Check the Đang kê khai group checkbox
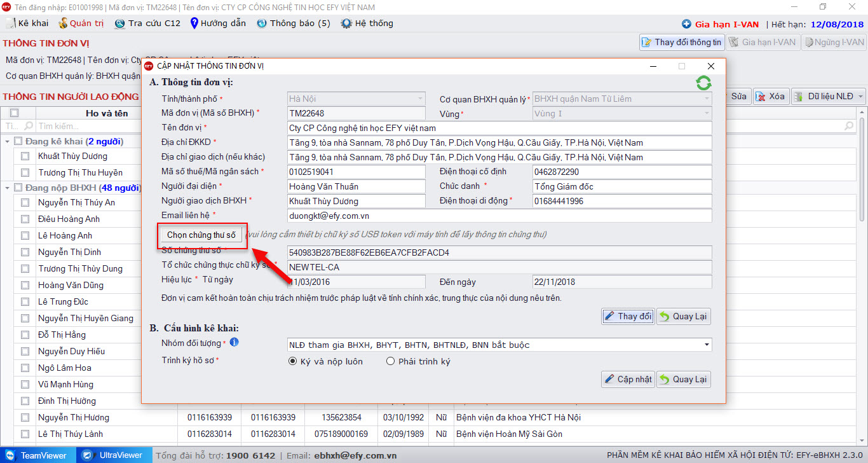 point(18,141)
